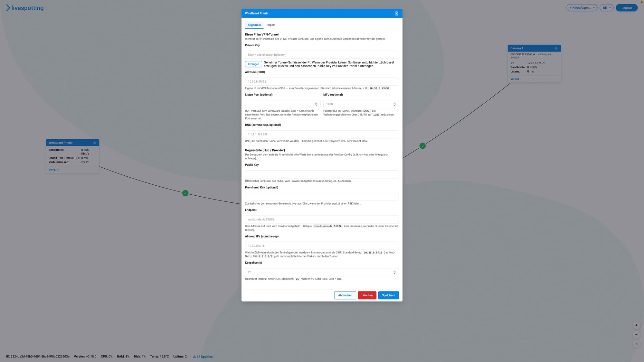Screen dimensions: 644x362
Task: Click RAM 8% status entry
Action: pos(123,357)
